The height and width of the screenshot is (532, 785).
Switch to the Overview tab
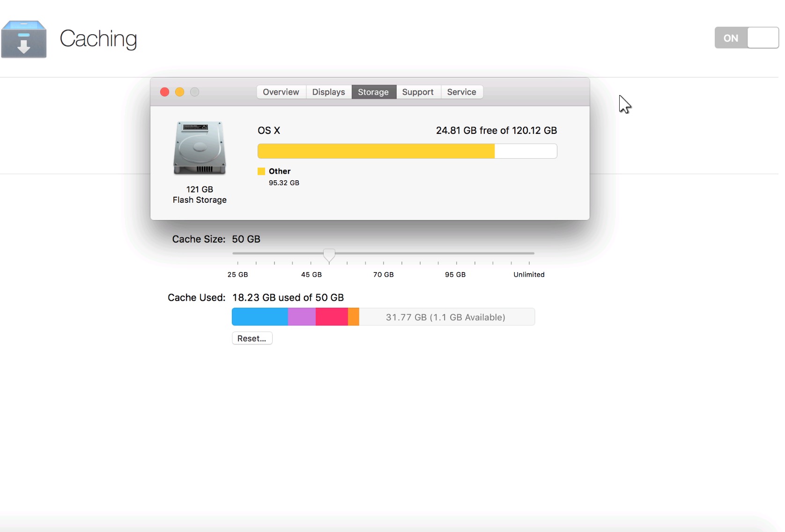pyautogui.click(x=281, y=92)
